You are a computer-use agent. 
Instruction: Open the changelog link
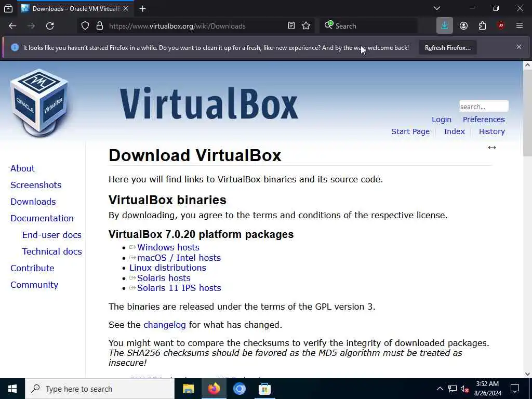(x=165, y=325)
